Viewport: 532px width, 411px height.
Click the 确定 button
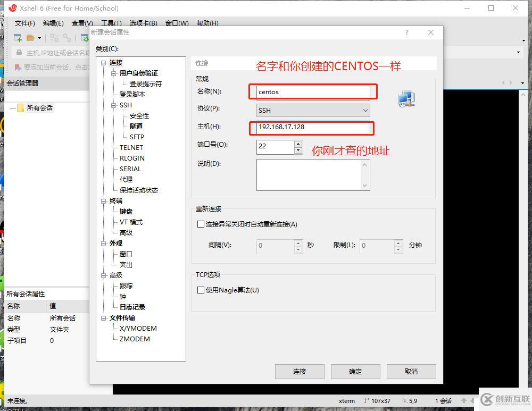(355, 372)
